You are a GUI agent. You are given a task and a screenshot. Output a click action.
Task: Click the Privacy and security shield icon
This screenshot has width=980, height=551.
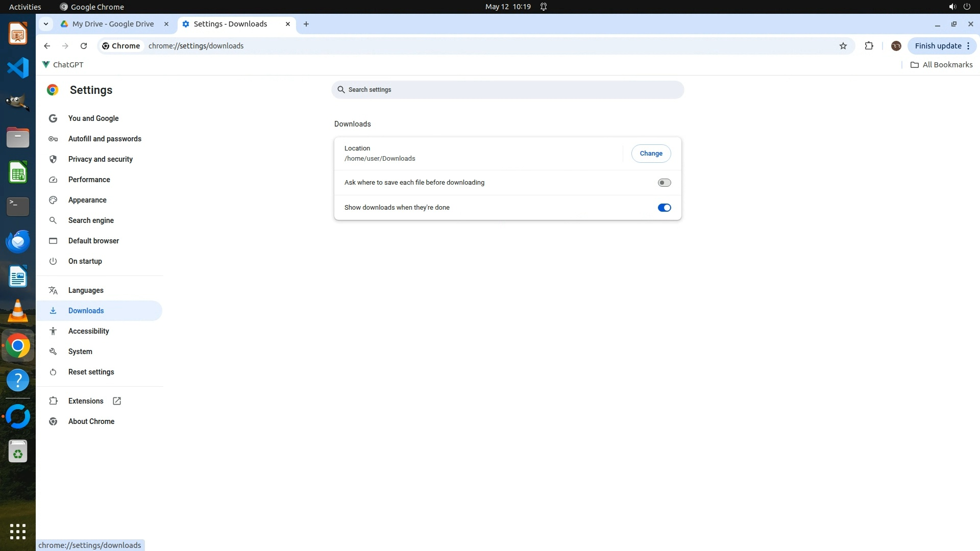coord(53,159)
